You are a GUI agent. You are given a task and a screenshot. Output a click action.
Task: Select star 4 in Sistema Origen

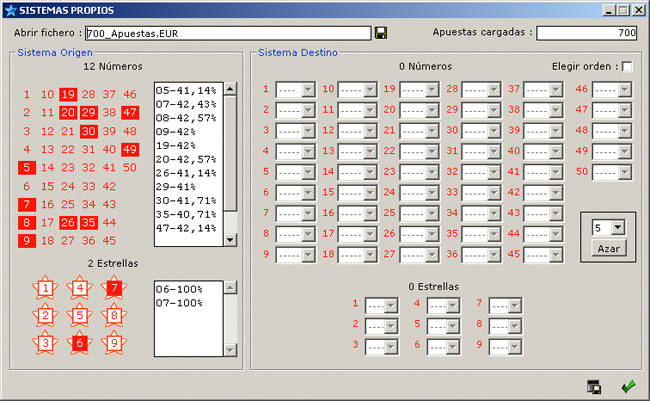(x=80, y=288)
